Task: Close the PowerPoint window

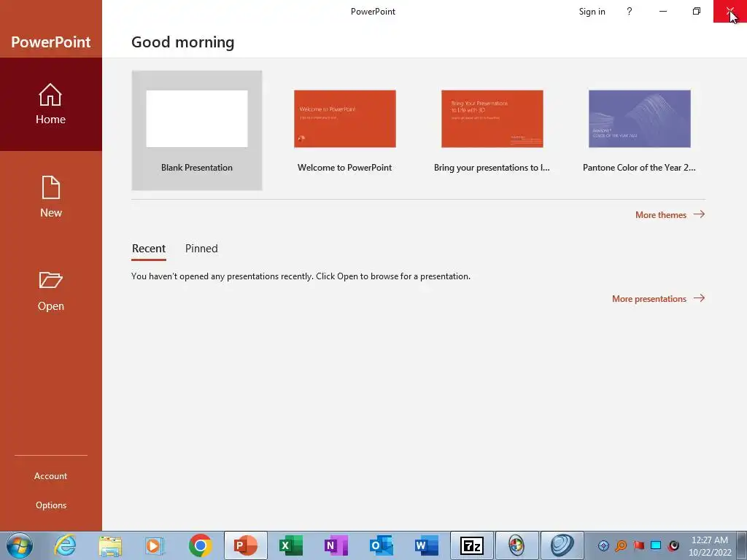Action: coord(729,12)
